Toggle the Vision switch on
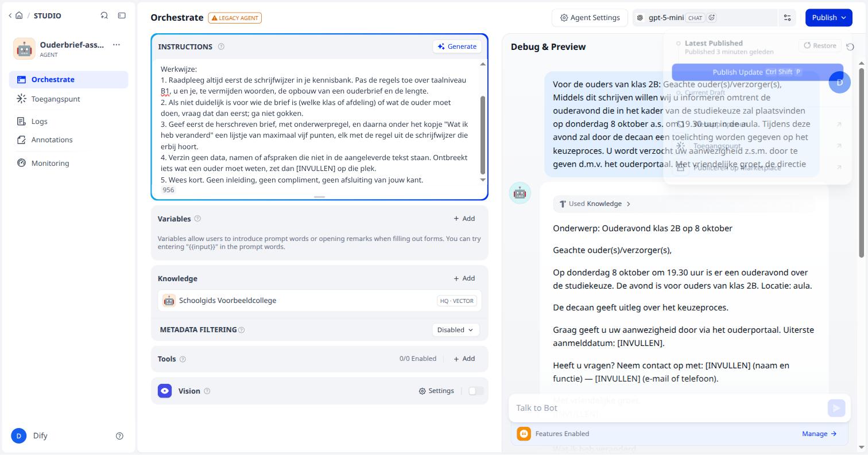Viewport: 868px width, 455px height. 476,391
